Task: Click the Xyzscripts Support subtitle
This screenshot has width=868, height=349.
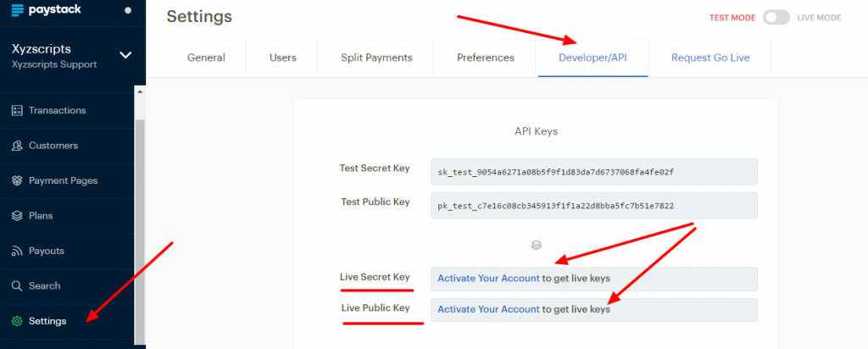Action: tap(54, 64)
